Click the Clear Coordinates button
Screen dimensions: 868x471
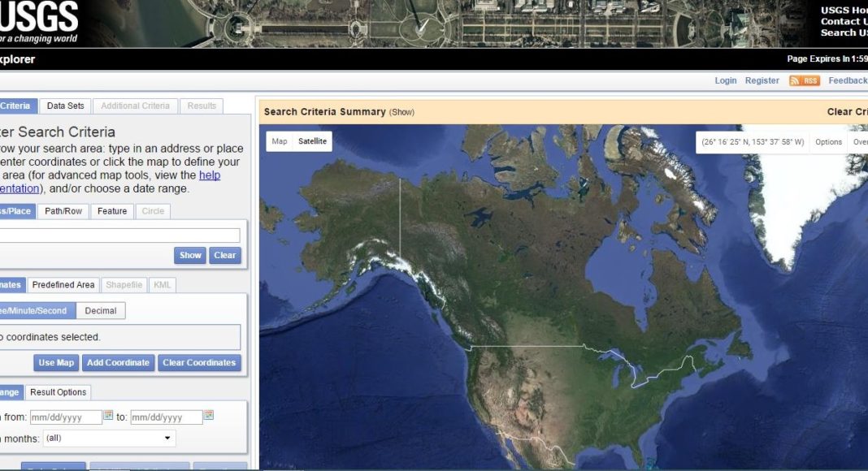[199, 363]
